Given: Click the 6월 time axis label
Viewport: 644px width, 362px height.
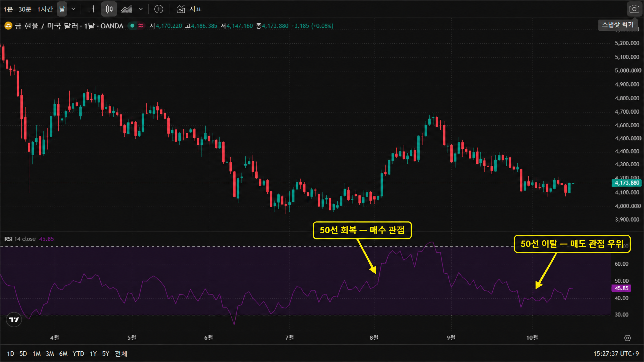Looking at the screenshot, I should point(209,338).
